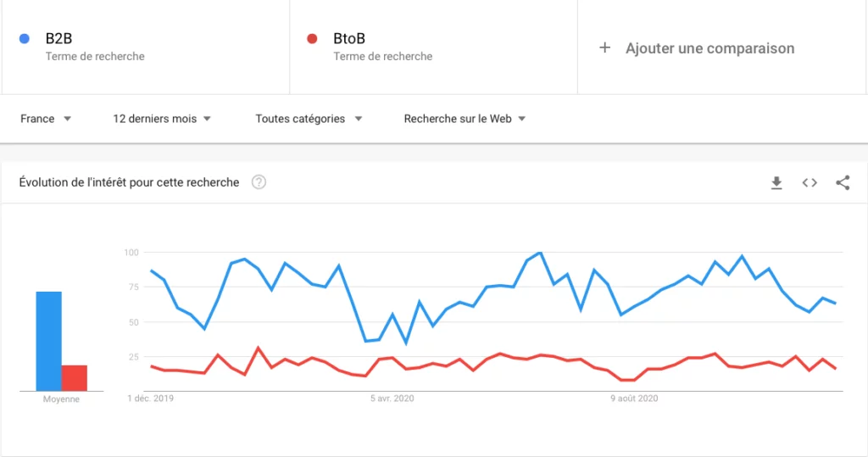Click the red Moyenne average bar
Screen dimensions: 868x457
(x=75, y=378)
